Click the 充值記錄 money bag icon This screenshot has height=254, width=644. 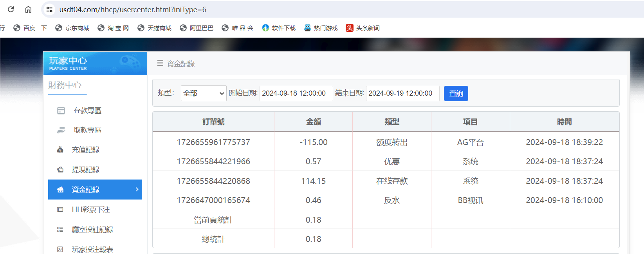pyautogui.click(x=60, y=150)
